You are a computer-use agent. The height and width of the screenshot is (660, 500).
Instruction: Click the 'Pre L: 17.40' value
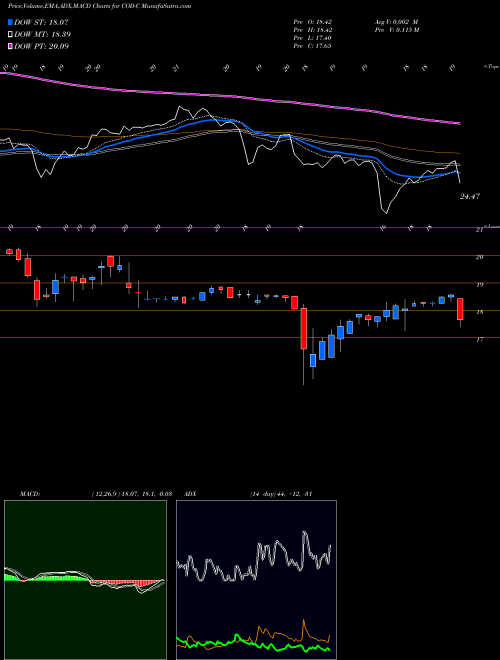tap(313, 38)
